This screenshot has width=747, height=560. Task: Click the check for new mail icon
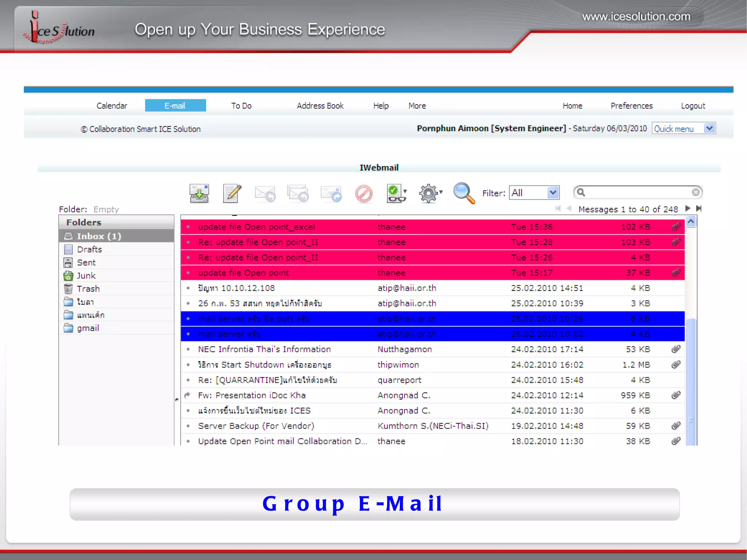pyautogui.click(x=199, y=193)
